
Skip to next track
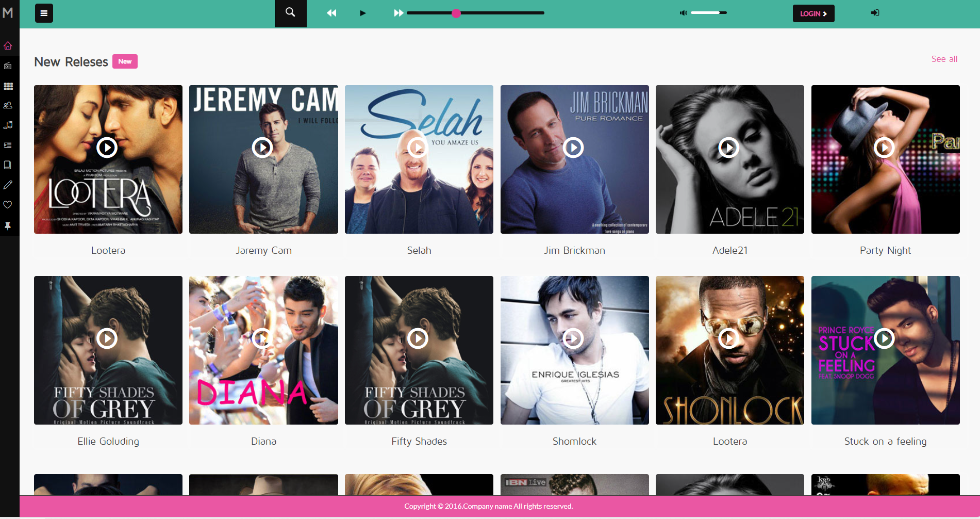pyautogui.click(x=398, y=13)
